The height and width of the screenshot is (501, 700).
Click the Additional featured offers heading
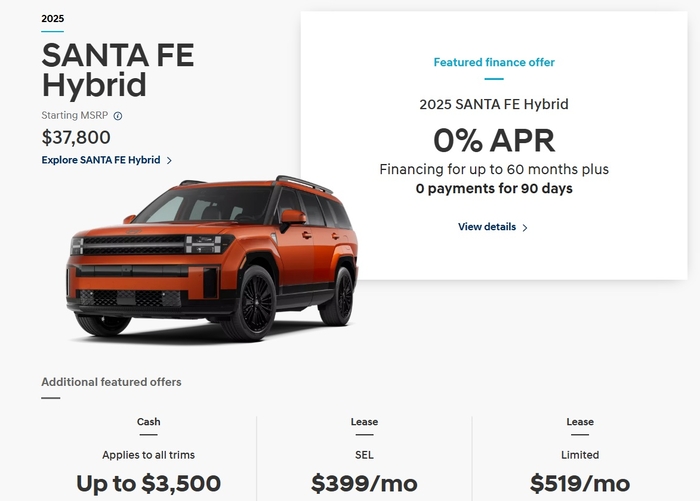tap(111, 382)
